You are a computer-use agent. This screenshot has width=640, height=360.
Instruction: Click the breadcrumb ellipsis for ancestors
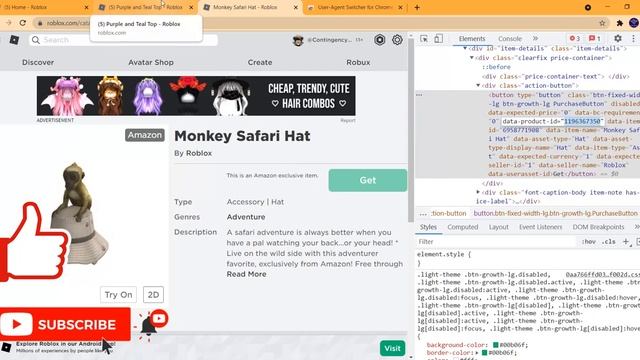point(423,213)
